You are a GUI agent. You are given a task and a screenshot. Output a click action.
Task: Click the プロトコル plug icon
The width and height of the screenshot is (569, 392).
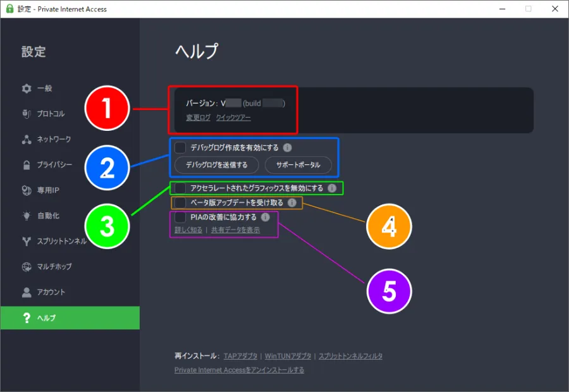27,114
